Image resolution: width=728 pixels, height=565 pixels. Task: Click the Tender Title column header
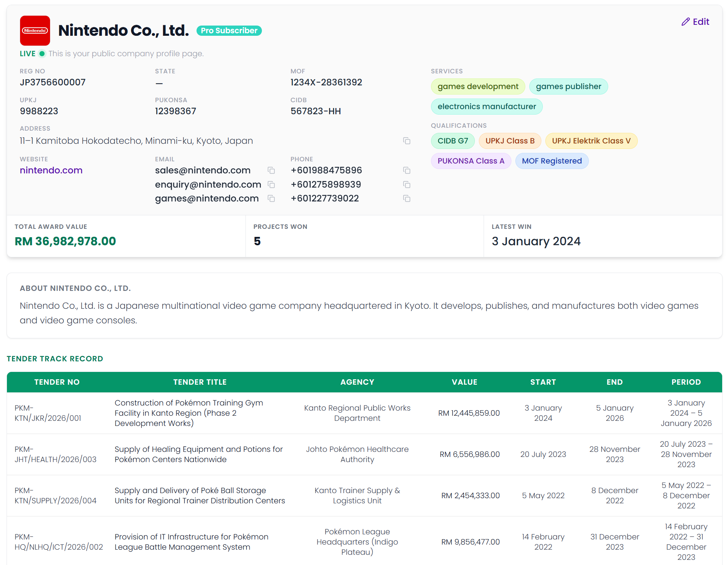click(x=200, y=382)
